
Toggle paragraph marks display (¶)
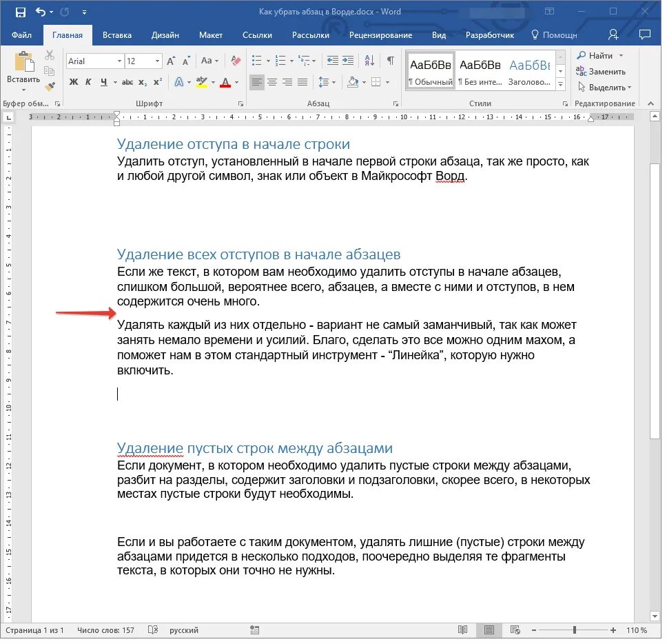tap(390, 61)
